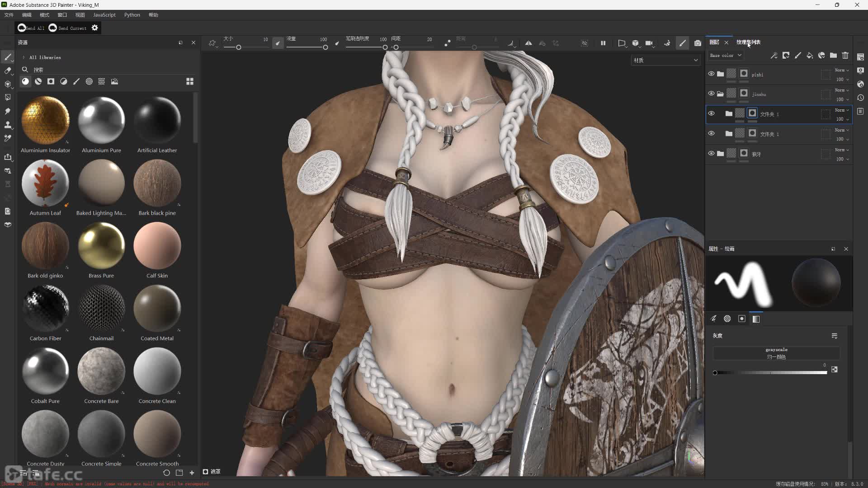Open the JavaScript menu

[104, 15]
